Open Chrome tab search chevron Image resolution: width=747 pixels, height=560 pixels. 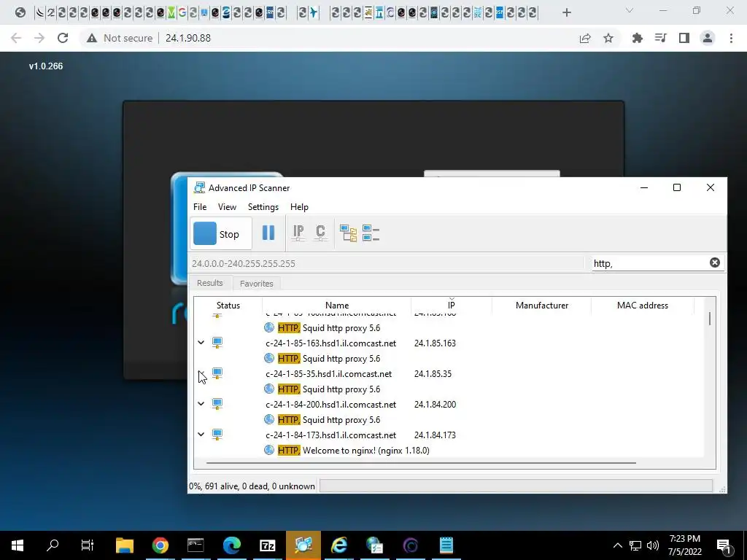click(630, 10)
